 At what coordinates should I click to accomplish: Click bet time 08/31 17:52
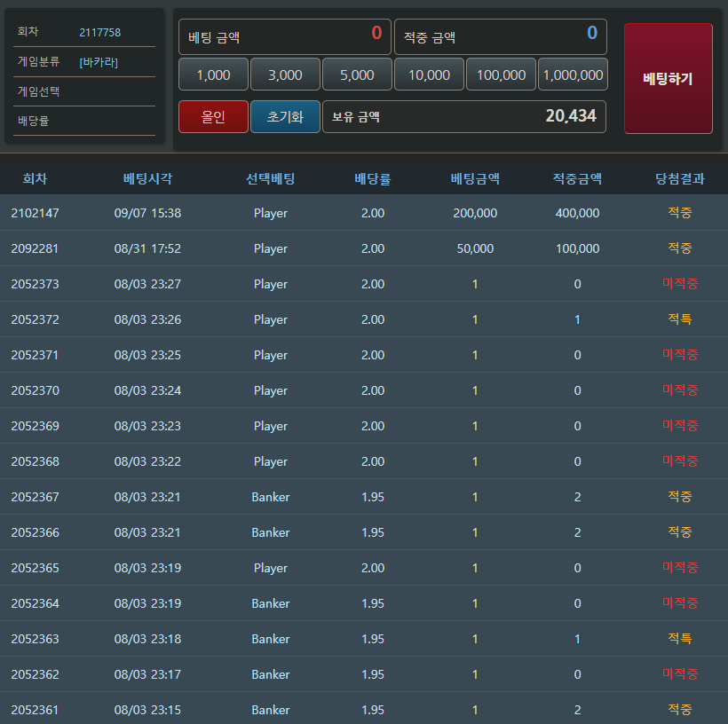tap(147, 248)
